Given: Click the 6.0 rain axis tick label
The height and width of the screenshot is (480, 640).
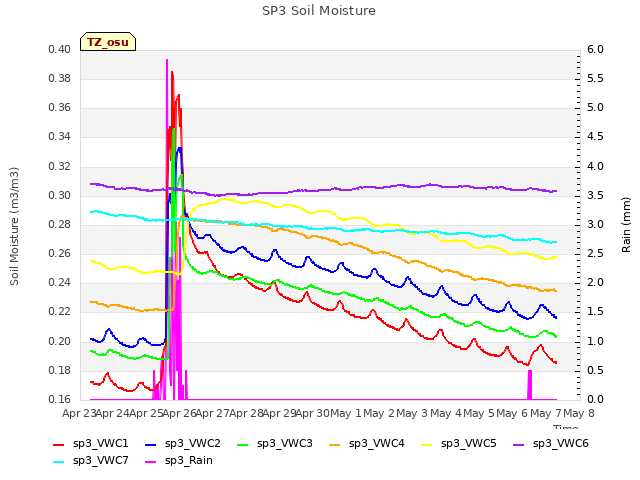Looking at the screenshot, I should (595, 49).
